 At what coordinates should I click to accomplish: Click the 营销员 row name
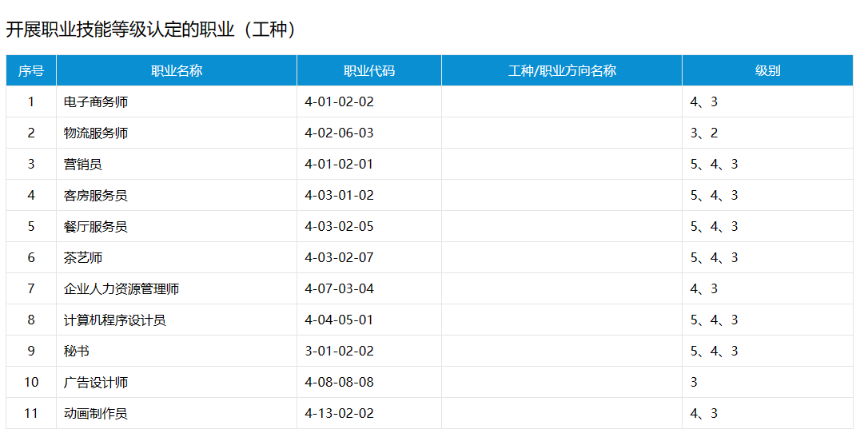(x=83, y=164)
